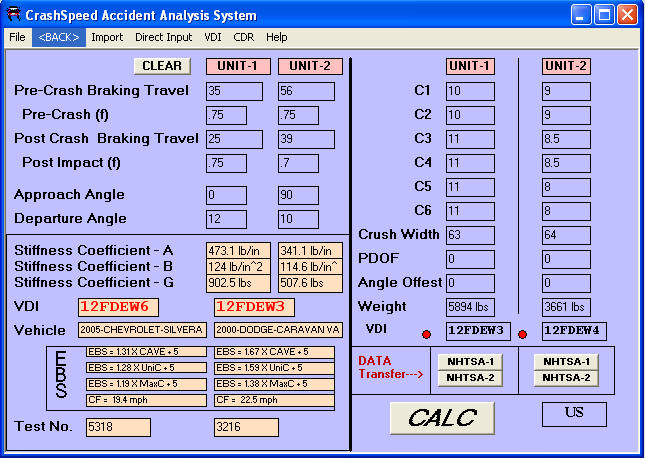The image size is (645, 458).
Task: Click the US units button
Action: click(x=574, y=413)
